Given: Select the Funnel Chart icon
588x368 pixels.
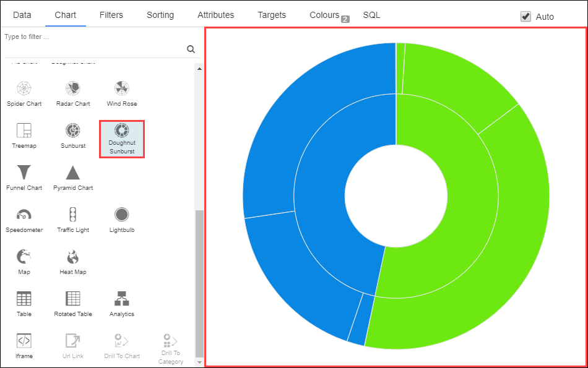Looking at the screenshot, I should [x=24, y=172].
